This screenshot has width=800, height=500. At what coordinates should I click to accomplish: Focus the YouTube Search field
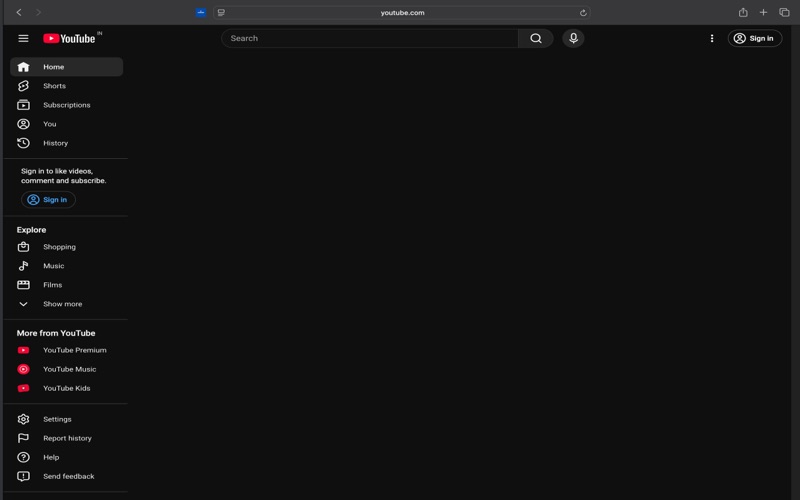coord(369,38)
